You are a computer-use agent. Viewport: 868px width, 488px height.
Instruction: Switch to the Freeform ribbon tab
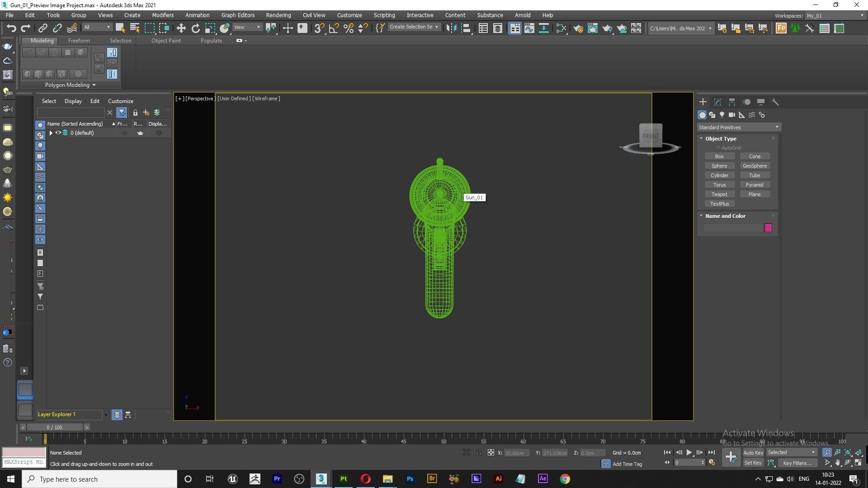pyautogui.click(x=79, y=41)
